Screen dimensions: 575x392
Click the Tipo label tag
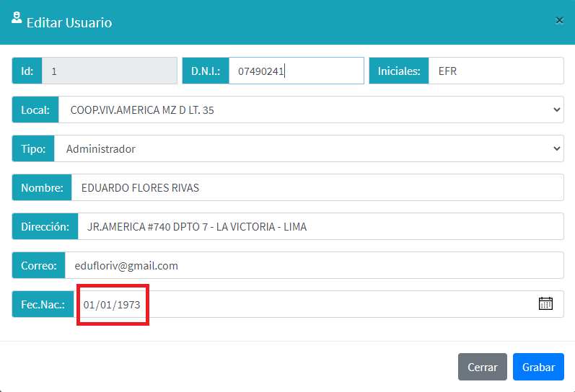pos(33,149)
